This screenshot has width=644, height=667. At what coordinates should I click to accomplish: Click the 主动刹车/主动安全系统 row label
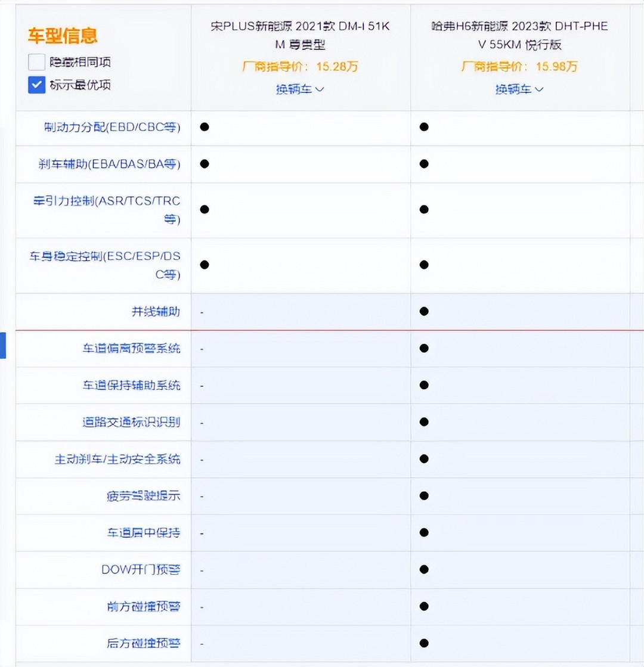pyautogui.click(x=117, y=459)
